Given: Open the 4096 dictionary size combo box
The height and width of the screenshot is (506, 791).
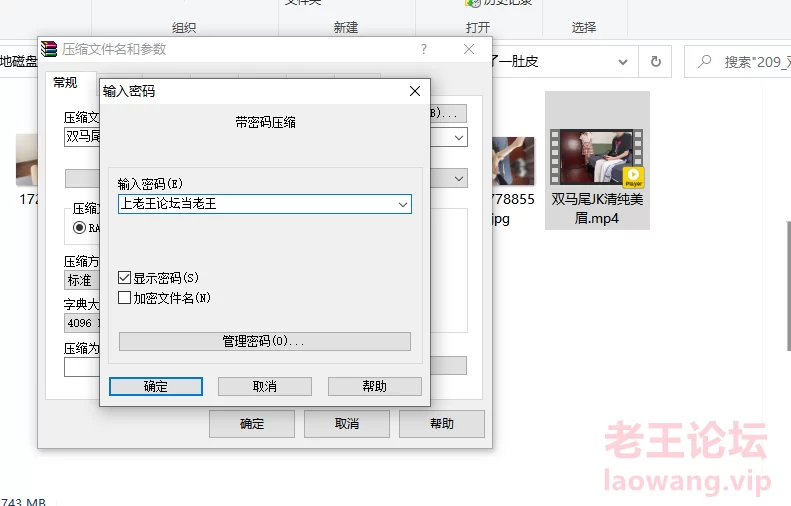Looking at the screenshot, I should (82, 323).
